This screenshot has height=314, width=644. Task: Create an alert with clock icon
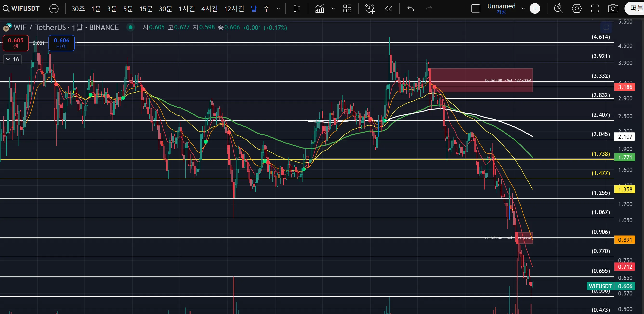click(x=370, y=9)
